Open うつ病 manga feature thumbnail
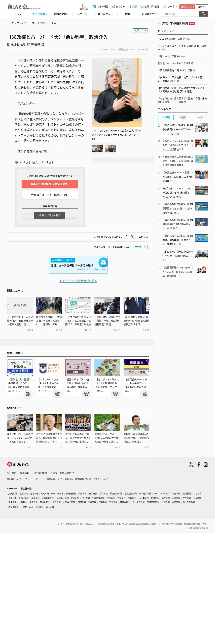Viewport: 215px width, 644px height. tap(78, 368)
